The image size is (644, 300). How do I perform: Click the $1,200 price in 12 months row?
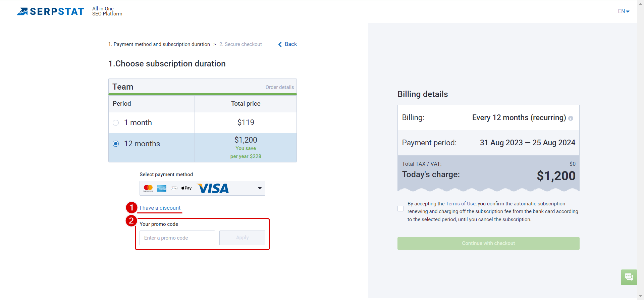coord(246,140)
